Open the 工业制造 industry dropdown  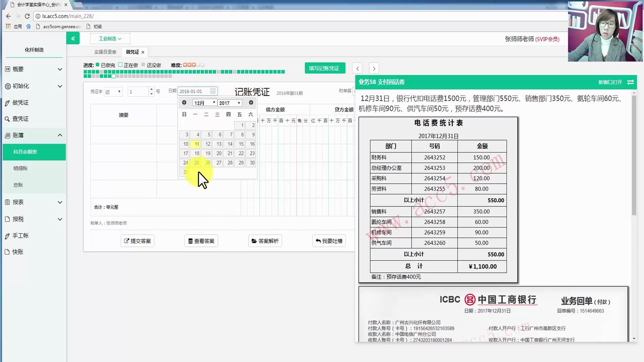pos(110,39)
